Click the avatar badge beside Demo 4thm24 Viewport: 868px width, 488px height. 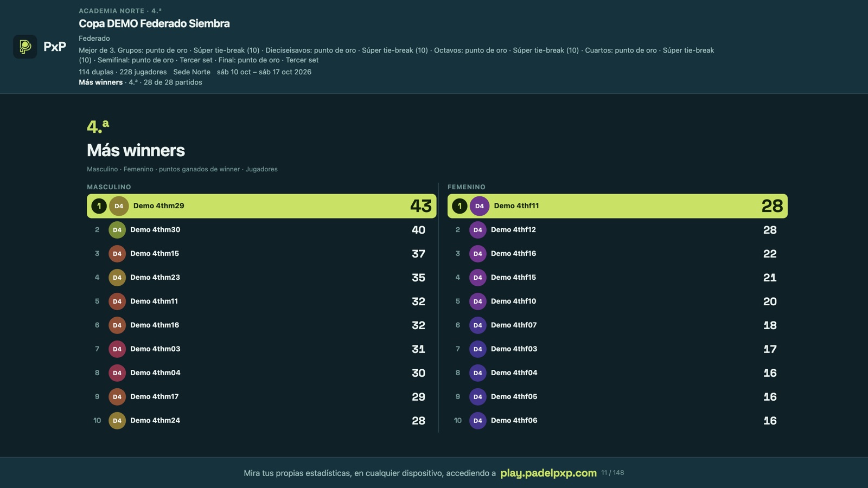click(x=117, y=421)
